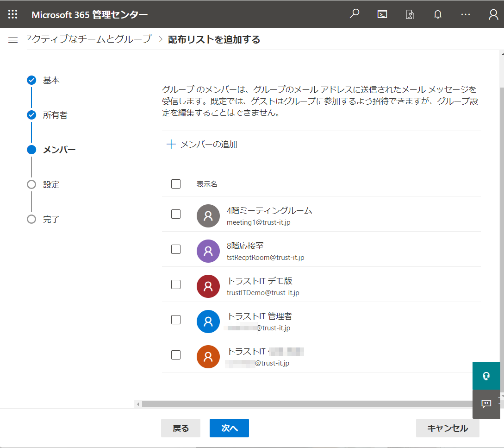Viewport: 504px width, 448px height.
Task: Click email trustITDemo@trust-it.jp
Action: 263,292
